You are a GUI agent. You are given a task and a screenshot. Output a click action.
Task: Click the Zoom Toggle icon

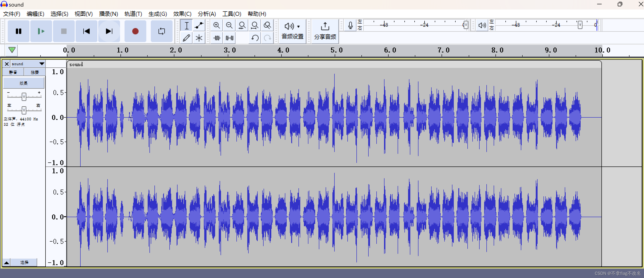[267, 26]
